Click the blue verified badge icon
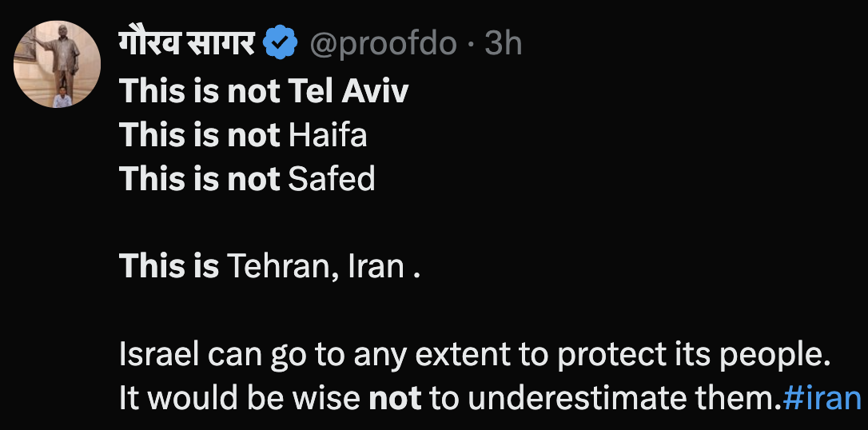This screenshot has height=430, width=868. point(280,44)
